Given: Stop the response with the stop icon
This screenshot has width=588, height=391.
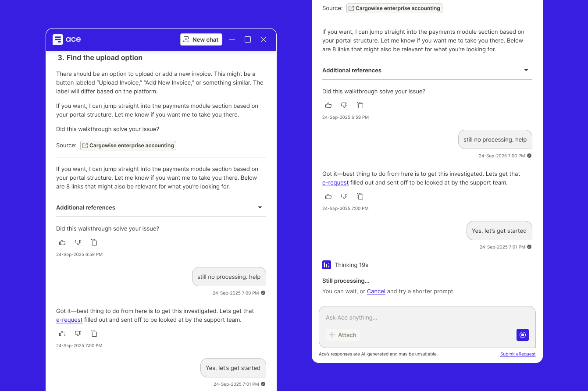Looking at the screenshot, I should point(523,335).
